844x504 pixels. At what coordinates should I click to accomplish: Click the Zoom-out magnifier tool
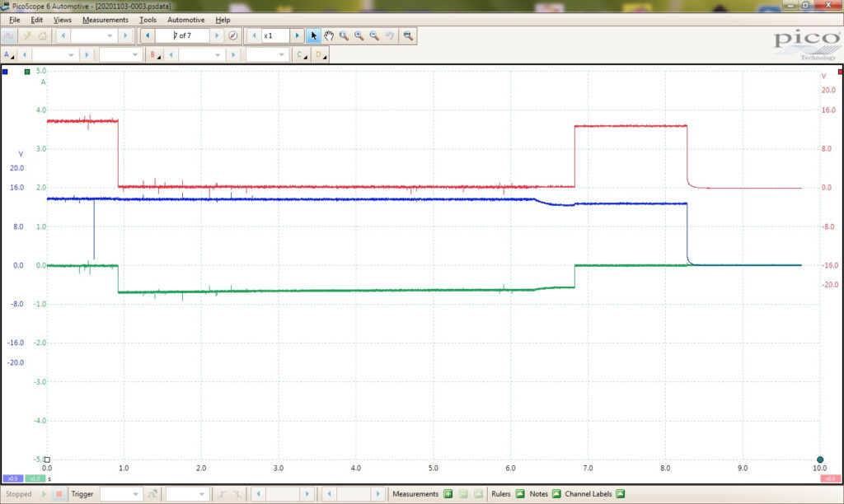point(374,36)
